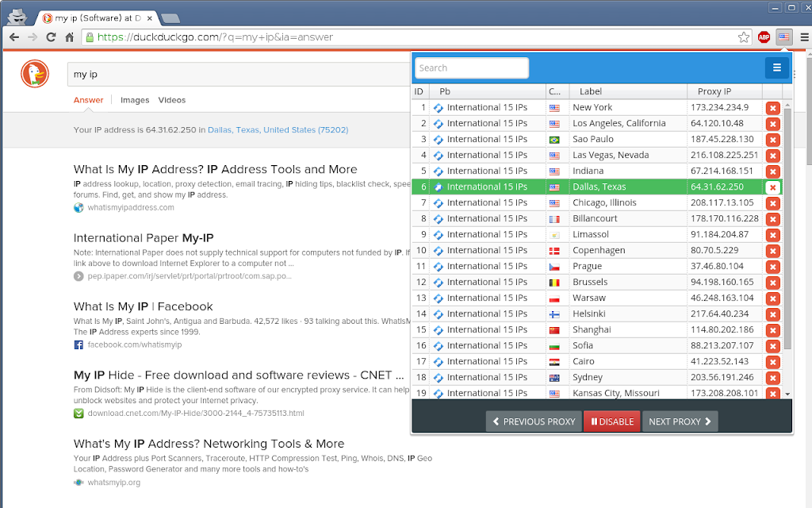Remove the Sao Paulo proxy with red X
The width and height of the screenshot is (812, 508).
click(772, 140)
